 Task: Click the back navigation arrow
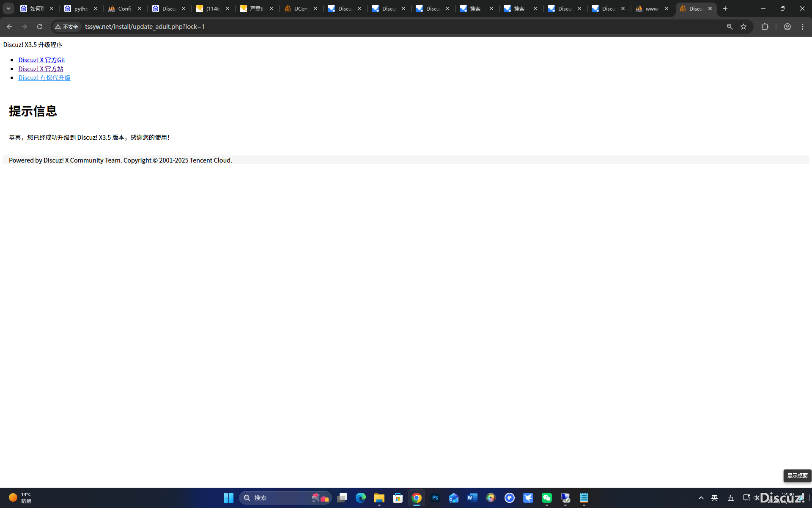9,27
